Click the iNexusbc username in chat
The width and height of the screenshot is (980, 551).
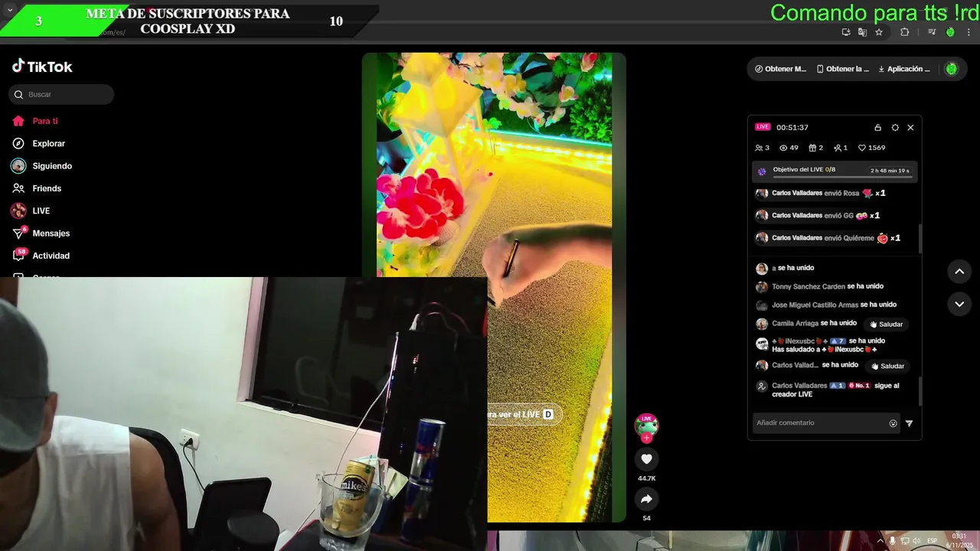click(801, 341)
